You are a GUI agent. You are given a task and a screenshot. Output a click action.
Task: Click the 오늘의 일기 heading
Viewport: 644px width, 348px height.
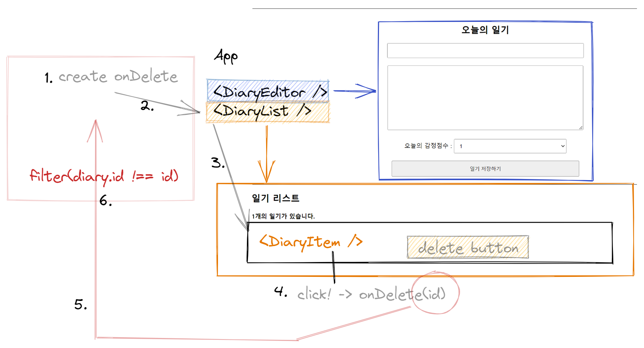tap(485, 30)
